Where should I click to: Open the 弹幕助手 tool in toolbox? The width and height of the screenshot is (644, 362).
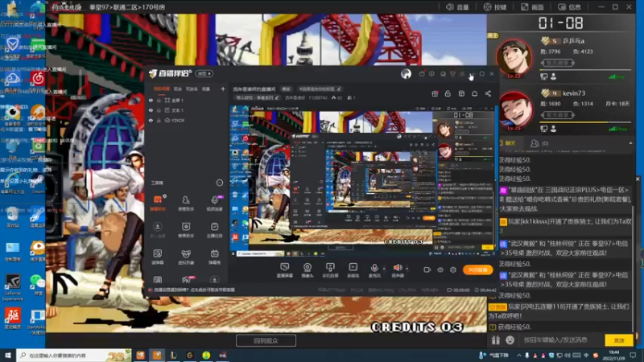158,204
